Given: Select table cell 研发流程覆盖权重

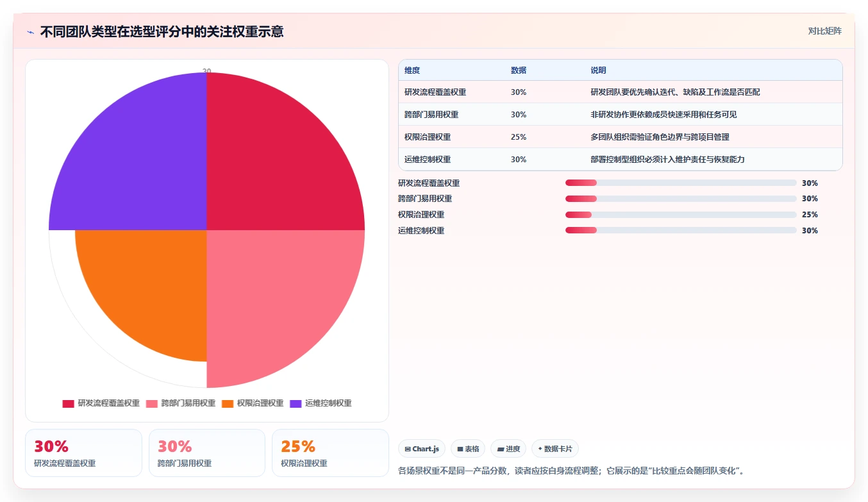Looking at the screenshot, I should [435, 92].
